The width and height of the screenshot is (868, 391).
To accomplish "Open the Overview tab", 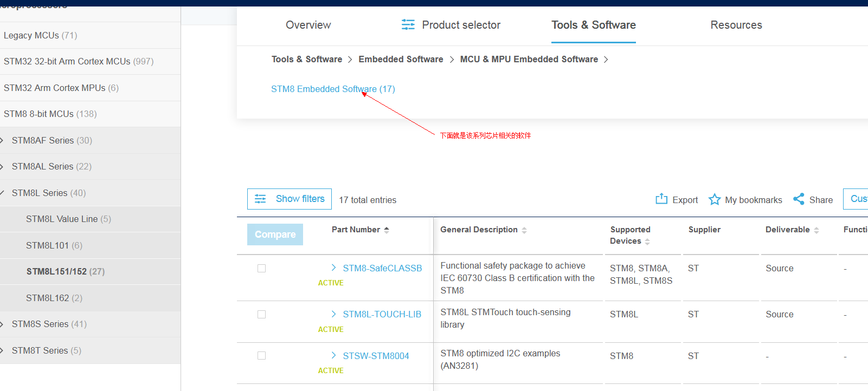I will point(308,25).
